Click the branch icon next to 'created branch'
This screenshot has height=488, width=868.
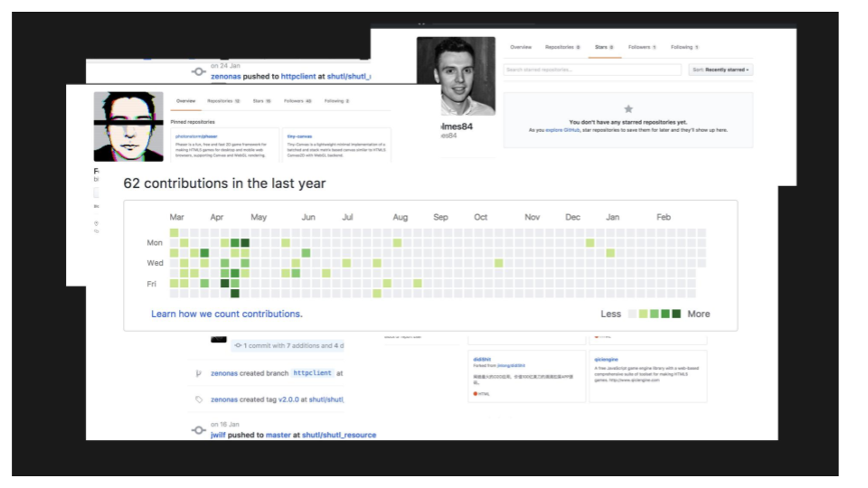click(198, 373)
